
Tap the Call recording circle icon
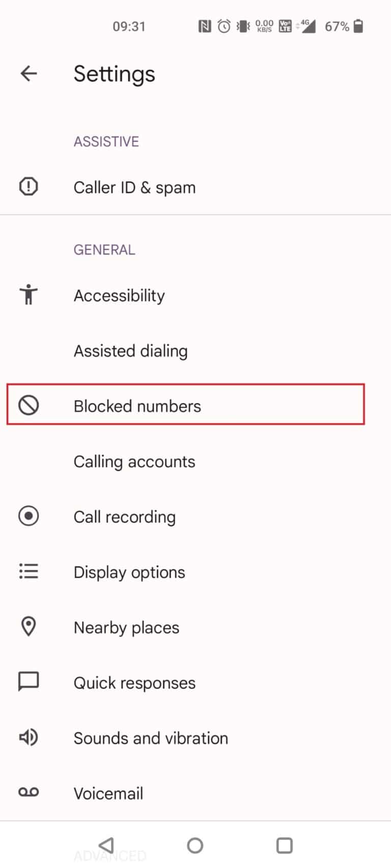29,516
